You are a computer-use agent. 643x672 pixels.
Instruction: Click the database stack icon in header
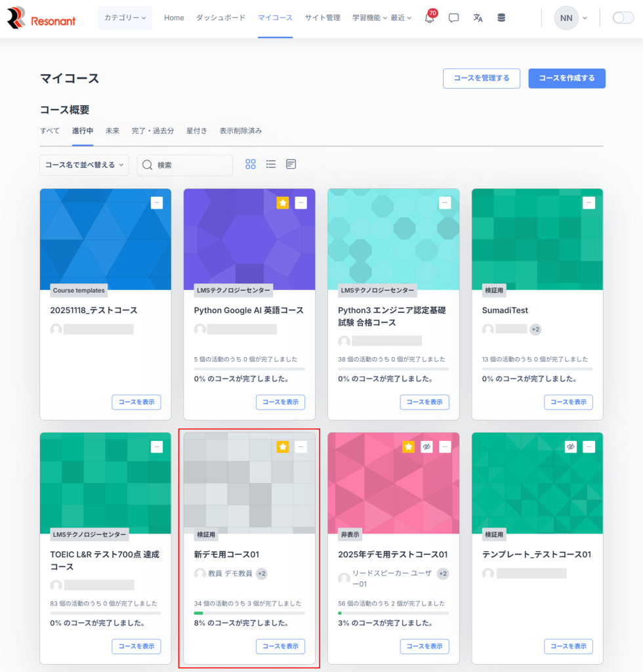pos(501,18)
